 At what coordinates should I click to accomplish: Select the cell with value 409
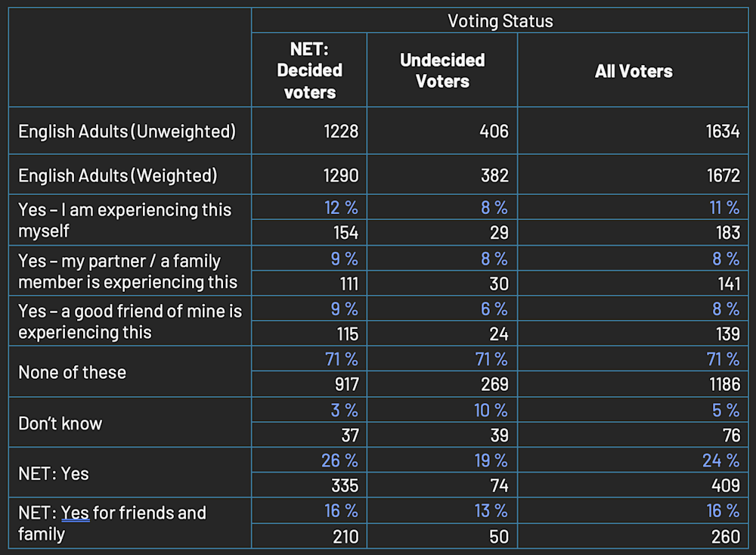(x=725, y=485)
